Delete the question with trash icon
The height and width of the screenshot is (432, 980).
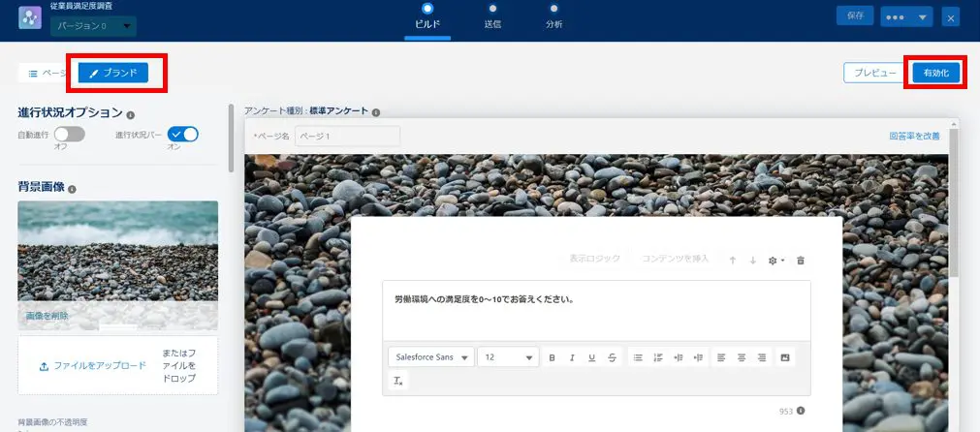click(801, 261)
